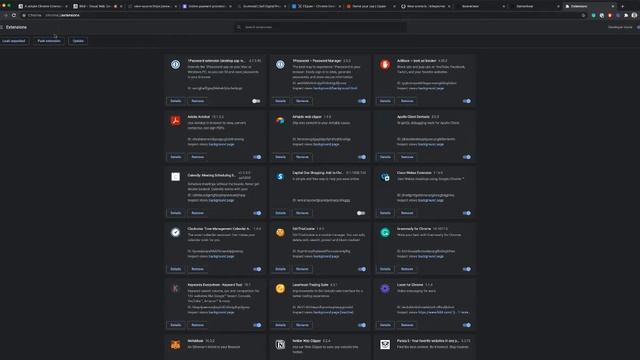Click the MetaMask extension name text
The image size is (640, 360).
pos(196,341)
